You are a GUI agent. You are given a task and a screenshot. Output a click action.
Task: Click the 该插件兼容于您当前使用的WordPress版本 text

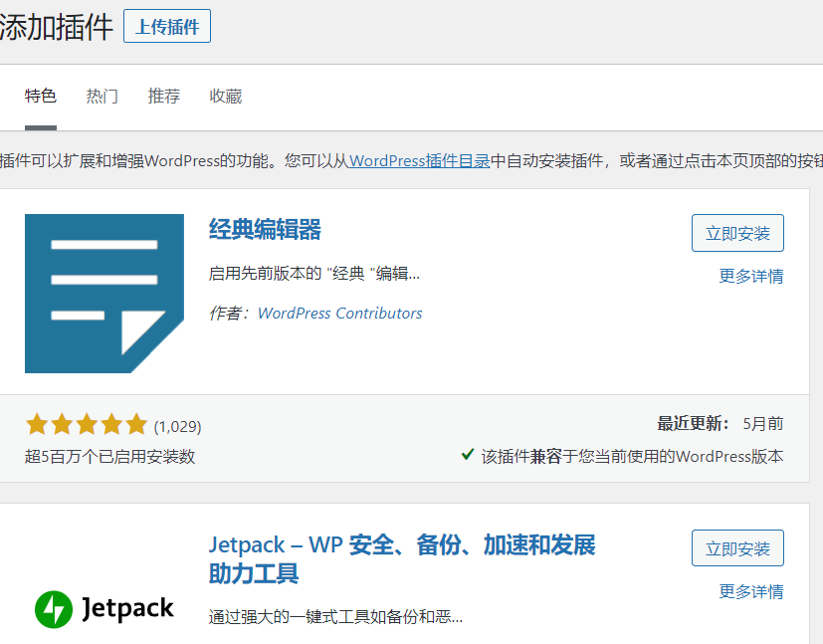point(632,456)
